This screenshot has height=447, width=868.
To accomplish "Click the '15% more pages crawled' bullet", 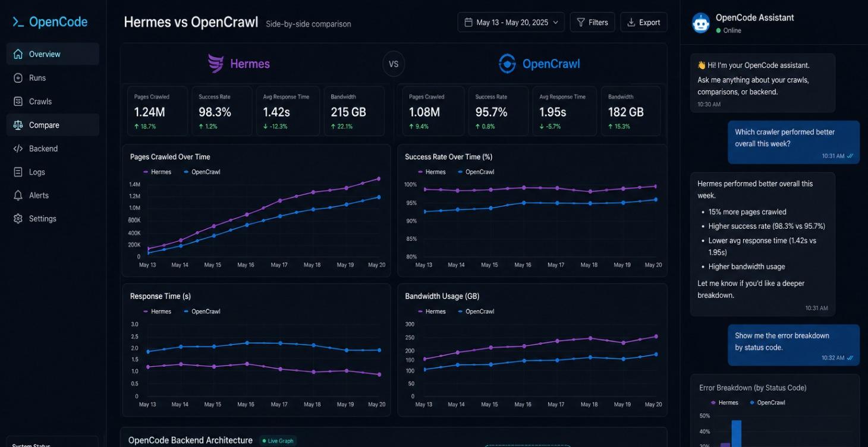I will 747,212.
